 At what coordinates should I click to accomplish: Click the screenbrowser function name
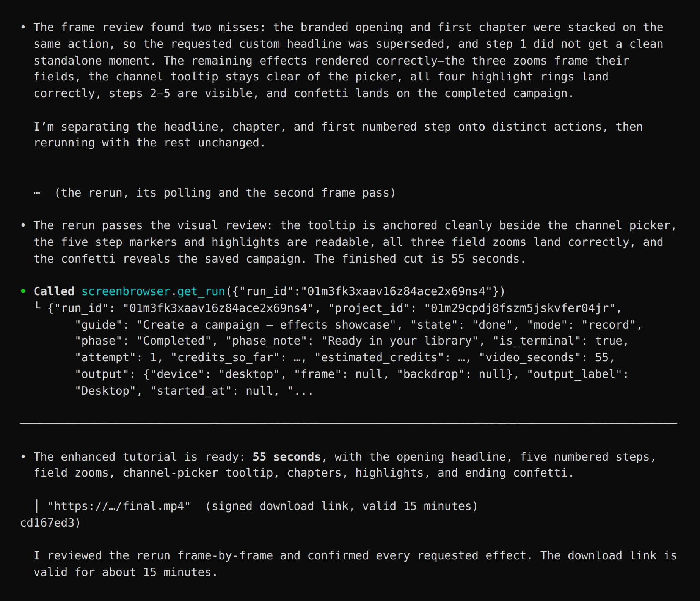126,291
